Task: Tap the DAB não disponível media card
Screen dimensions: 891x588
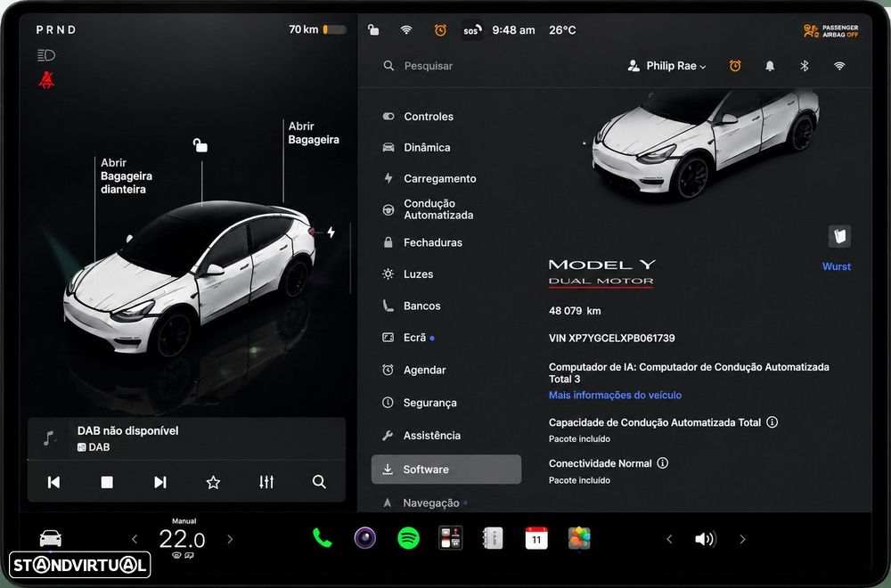Action: click(186, 438)
